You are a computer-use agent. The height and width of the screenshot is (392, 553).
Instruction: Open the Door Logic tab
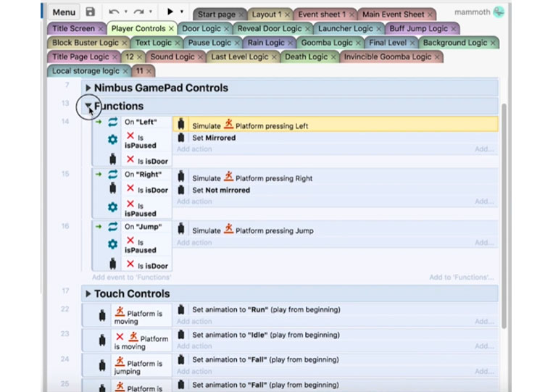click(201, 28)
